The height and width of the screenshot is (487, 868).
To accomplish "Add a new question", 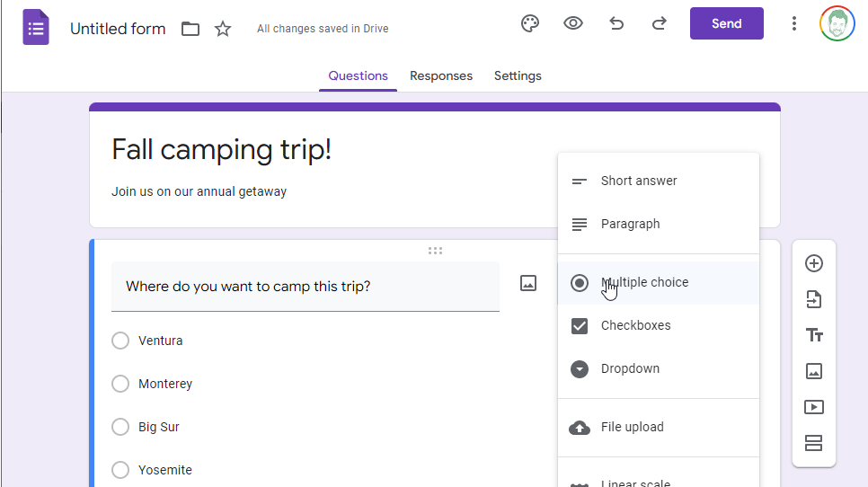I will [x=814, y=263].
